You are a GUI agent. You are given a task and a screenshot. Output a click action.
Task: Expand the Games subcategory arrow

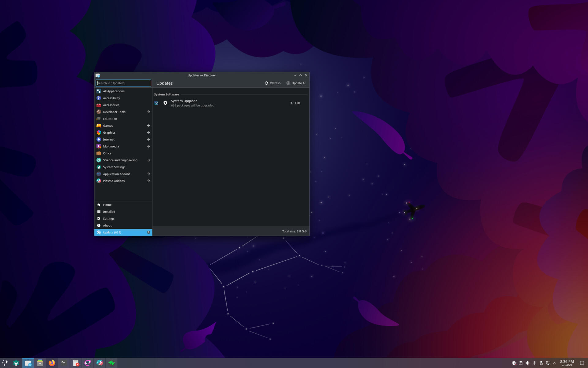(x=149, y=126)
